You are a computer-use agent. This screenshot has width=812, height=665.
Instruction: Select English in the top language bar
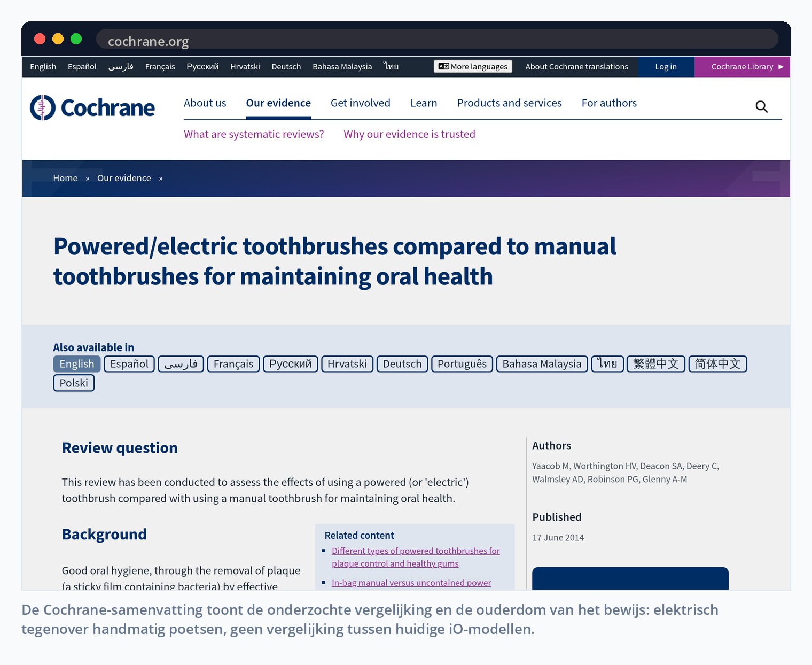(43, 67)
